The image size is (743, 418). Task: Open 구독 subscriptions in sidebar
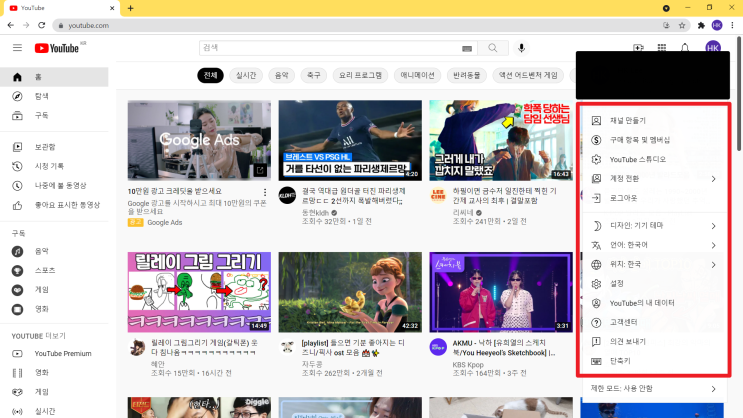coord(54,116)
